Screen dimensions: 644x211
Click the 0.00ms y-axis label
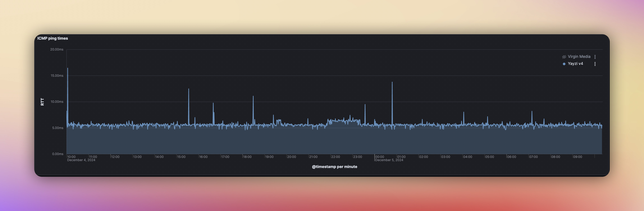[x=58, y=154]
